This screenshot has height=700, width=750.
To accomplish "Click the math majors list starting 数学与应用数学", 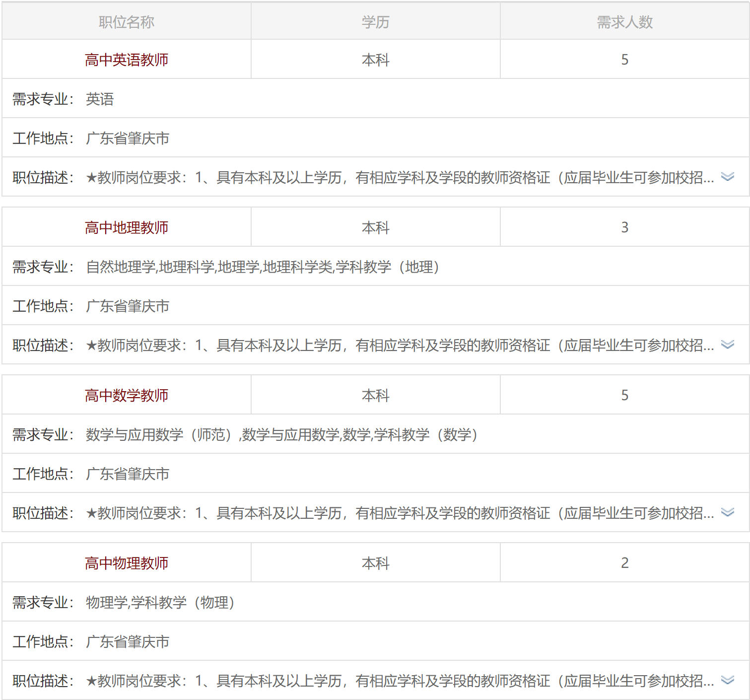I will point(281,435).
